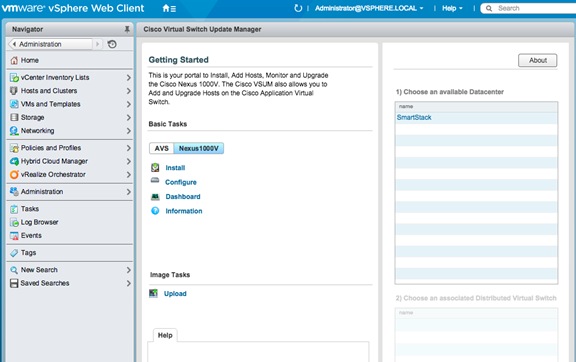
Task: Go back to Administration breadcrumb
Action: pos(50,44)
